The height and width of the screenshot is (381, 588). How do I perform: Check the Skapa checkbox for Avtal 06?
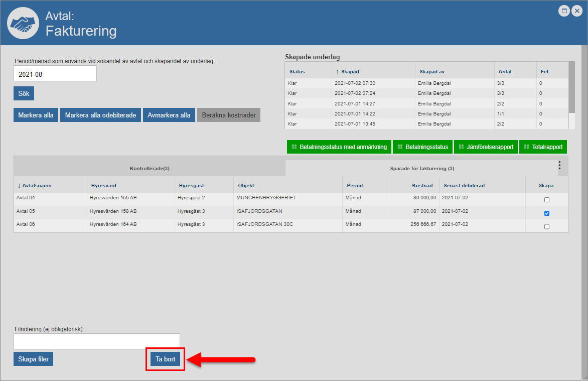(547, 226)
